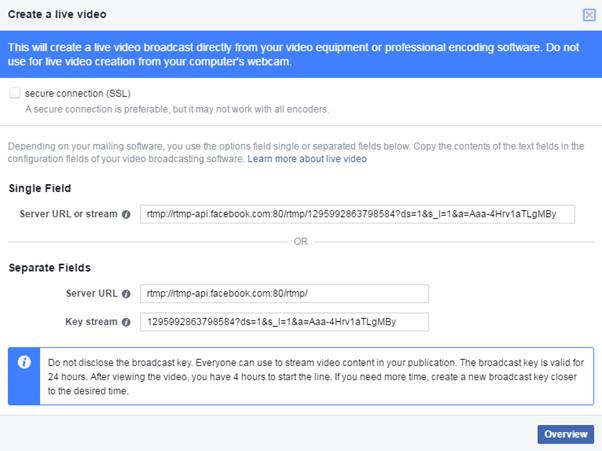Click the Create a live video title

click(x=57, y=15)
